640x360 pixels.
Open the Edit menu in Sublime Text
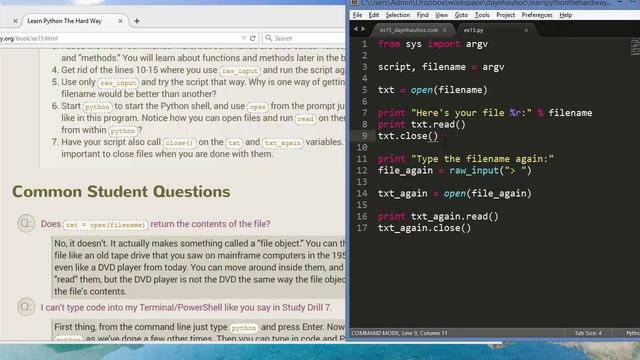373,15
